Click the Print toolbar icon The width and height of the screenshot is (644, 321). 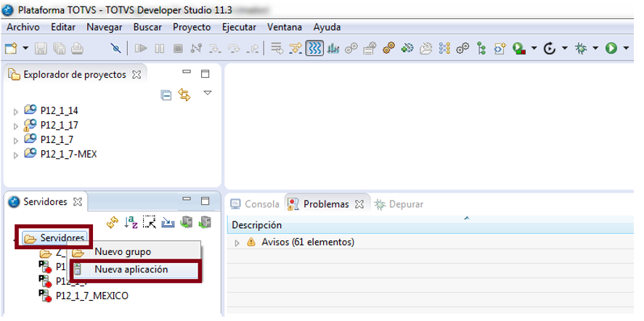click(x=77, y=49)
